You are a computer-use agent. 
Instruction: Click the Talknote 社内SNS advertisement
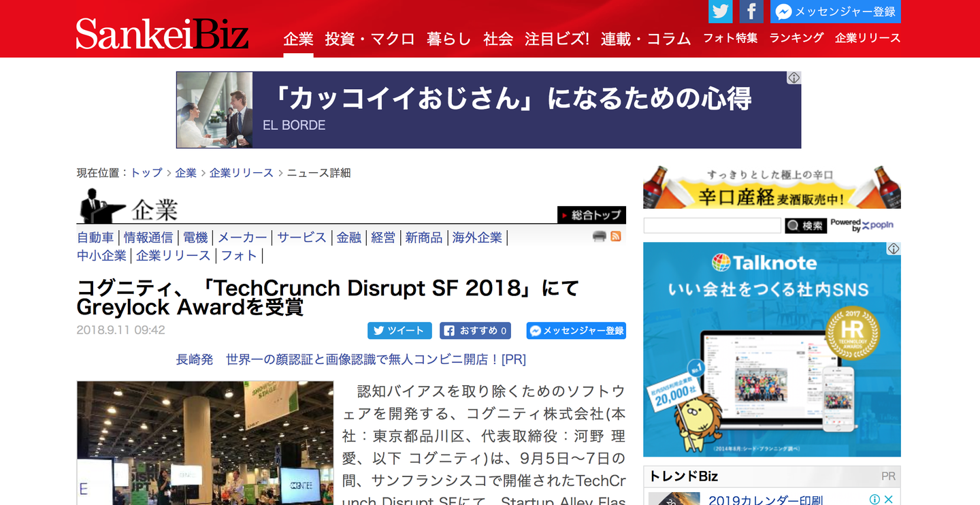772,350
